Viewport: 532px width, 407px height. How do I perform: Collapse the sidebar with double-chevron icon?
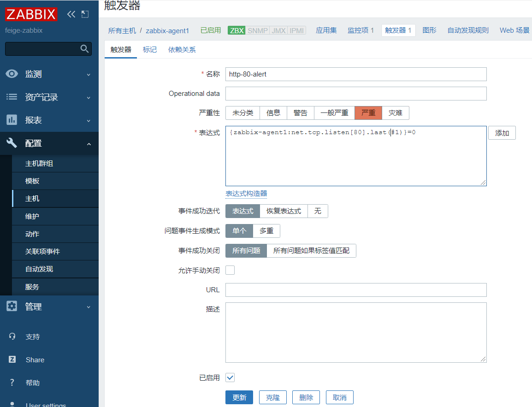coord(71,14)
